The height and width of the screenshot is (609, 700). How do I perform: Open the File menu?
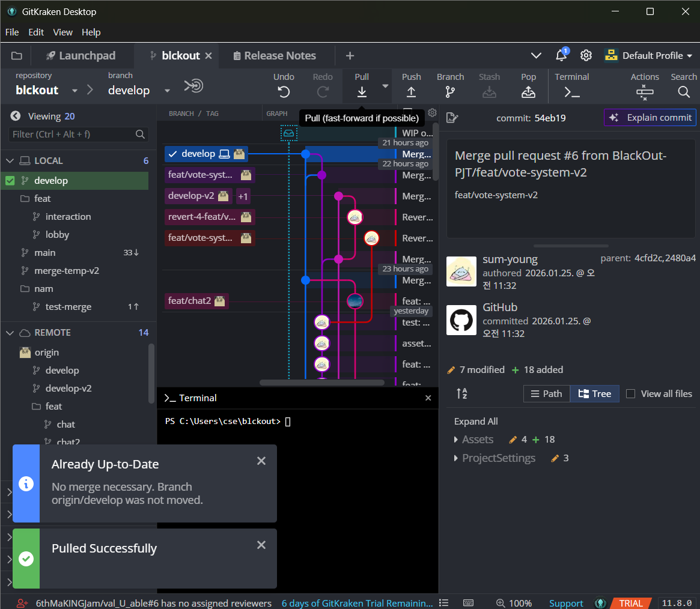pos(12,32)
